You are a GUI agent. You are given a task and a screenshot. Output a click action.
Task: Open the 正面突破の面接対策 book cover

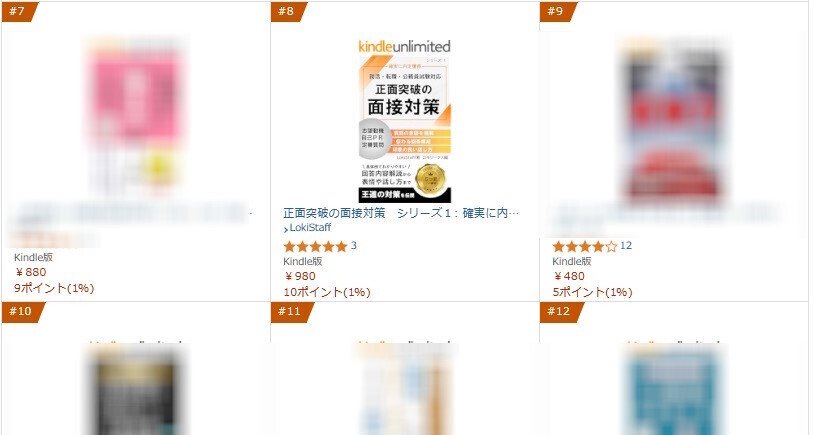coord(404,121)
